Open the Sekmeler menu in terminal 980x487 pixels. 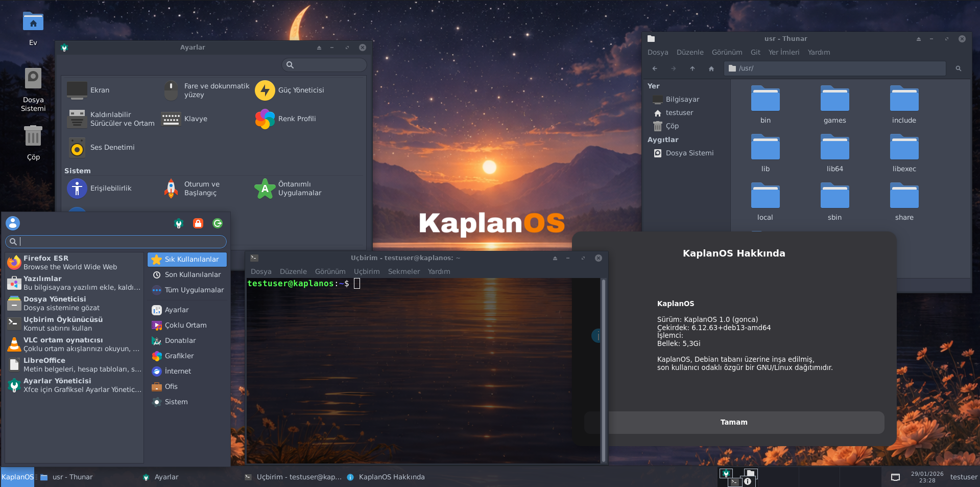click(403, 272)
